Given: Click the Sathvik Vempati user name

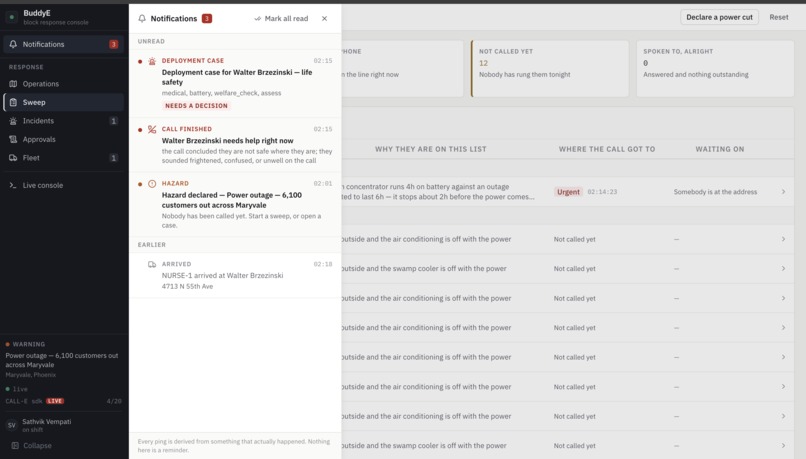Looking at the screenshot, I should (x=47, y=421).
